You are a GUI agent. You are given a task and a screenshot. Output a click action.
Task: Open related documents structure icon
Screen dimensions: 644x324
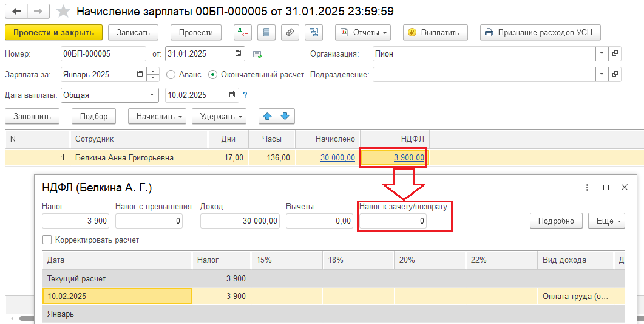314,32
